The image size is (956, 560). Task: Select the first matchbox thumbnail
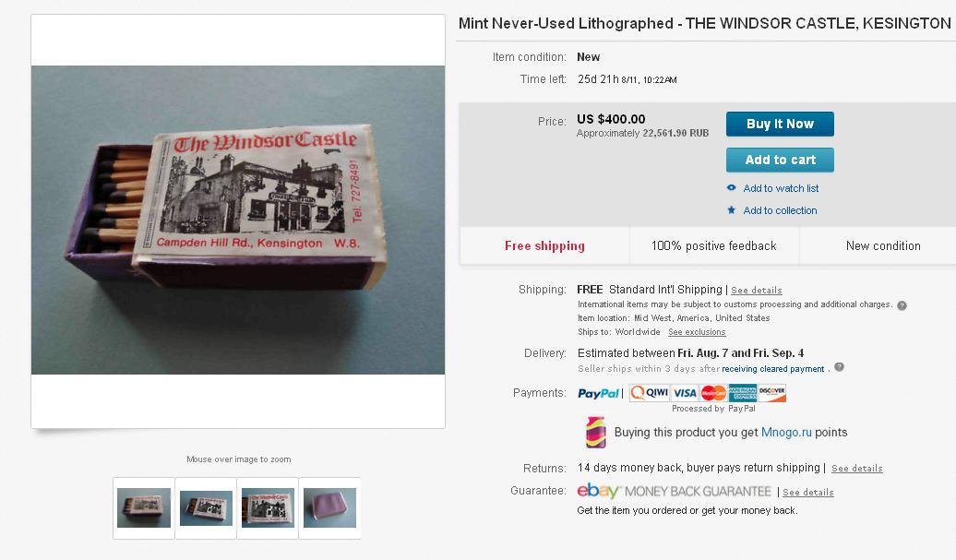coord(144,507)
